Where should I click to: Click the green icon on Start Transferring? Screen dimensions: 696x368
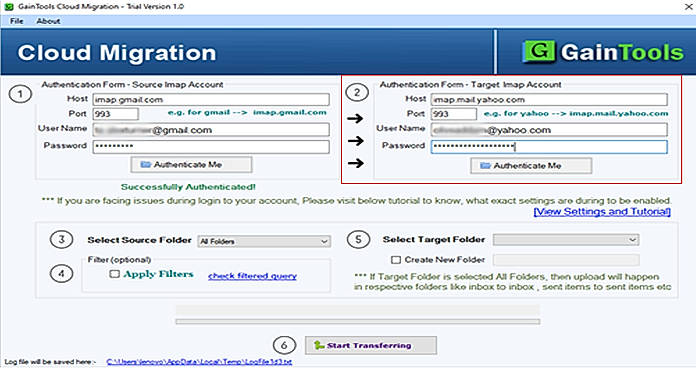coord(318,345)
